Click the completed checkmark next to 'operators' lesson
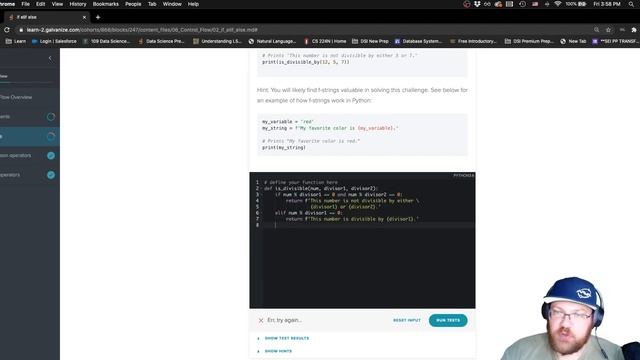640x360 pixels. click(x=51, y=175)
